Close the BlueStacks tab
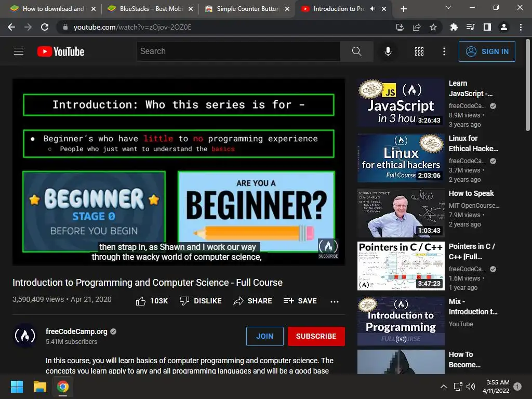Image resolution: width=532 pixels, height=399 pixels. tap(191, 9)
